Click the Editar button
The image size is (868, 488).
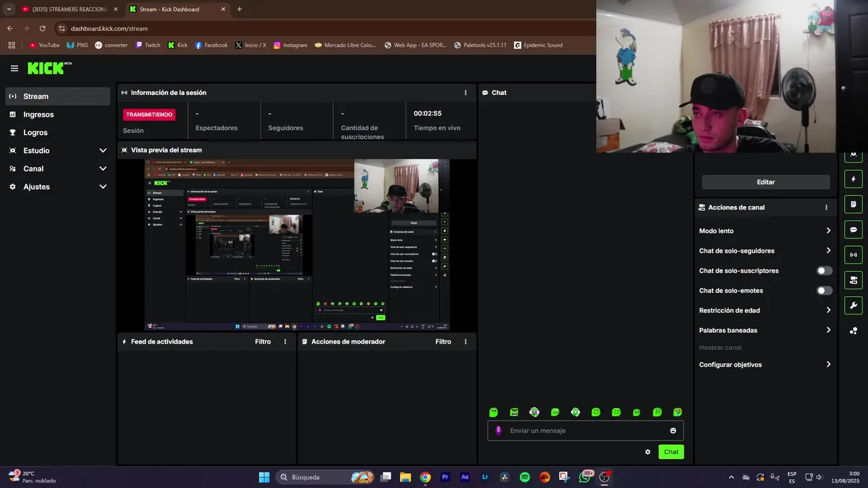(x=766, y=182)
